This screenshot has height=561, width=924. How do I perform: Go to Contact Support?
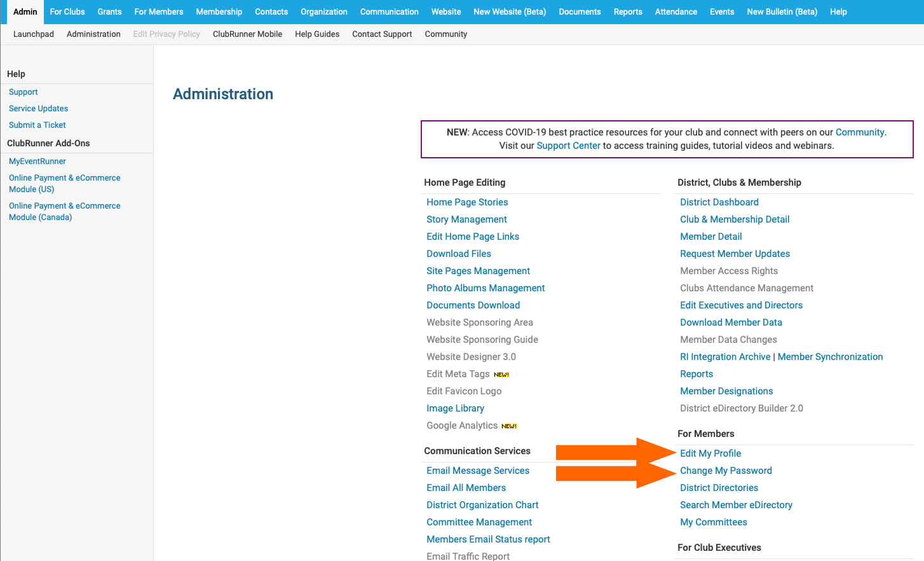382,34
